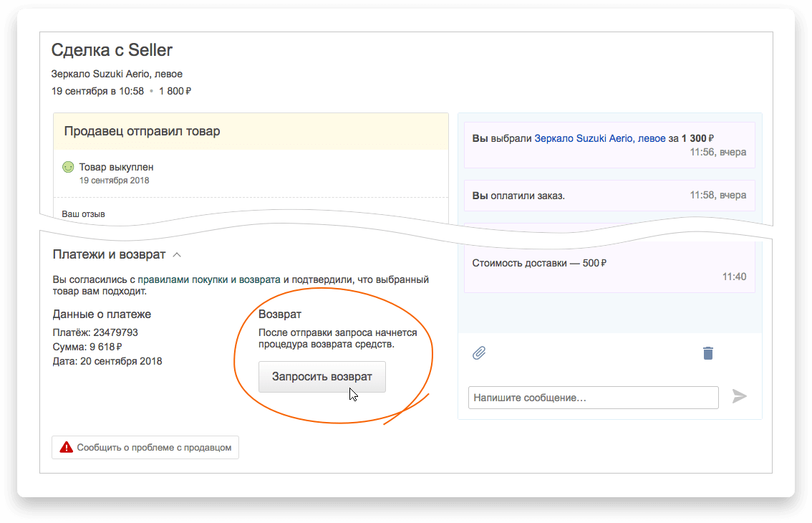Click the Продавец отправил товар status banner
The width and height of the screenshot is (812, 523).
click(x=142, y=131)
